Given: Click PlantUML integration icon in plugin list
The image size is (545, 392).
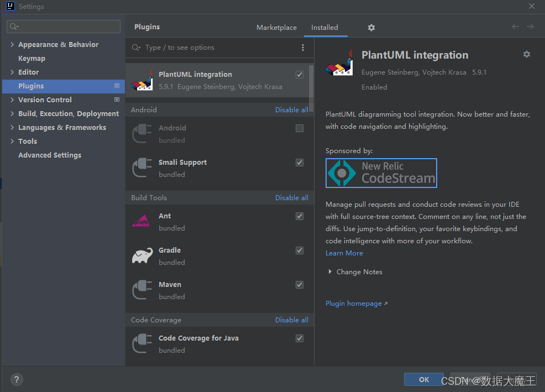Looking at the screenshot, I should tap(142, 80).
